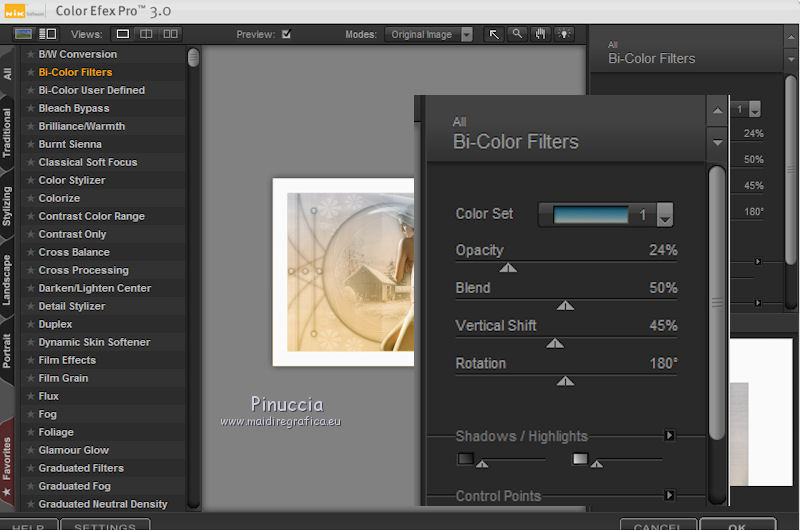Screen dimensions: 800x530
Task: Select the hand pan tool
Action: 541,34
